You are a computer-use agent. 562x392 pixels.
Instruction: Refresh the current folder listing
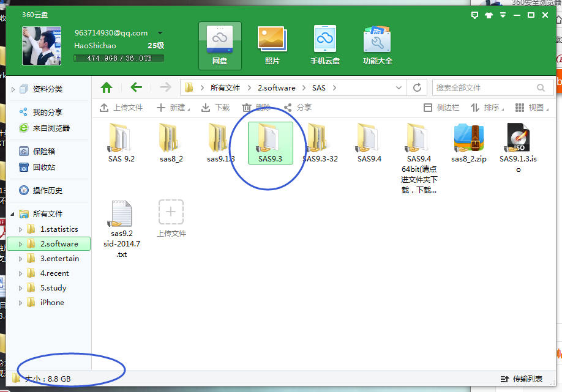point(417,87)
